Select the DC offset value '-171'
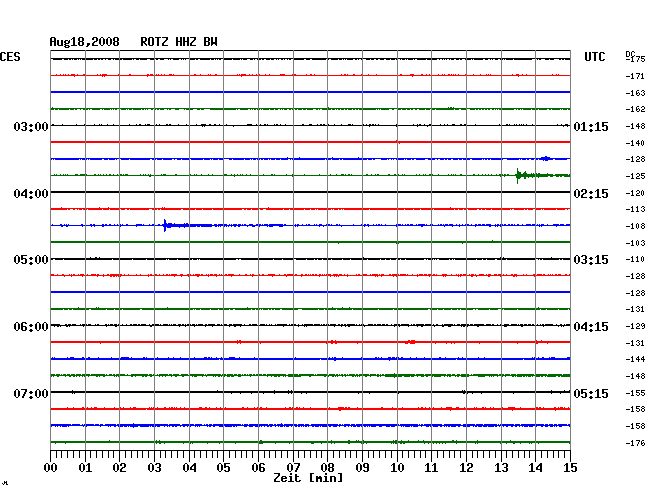Screen dimensions: 650x494 click(x=635, y=76)
